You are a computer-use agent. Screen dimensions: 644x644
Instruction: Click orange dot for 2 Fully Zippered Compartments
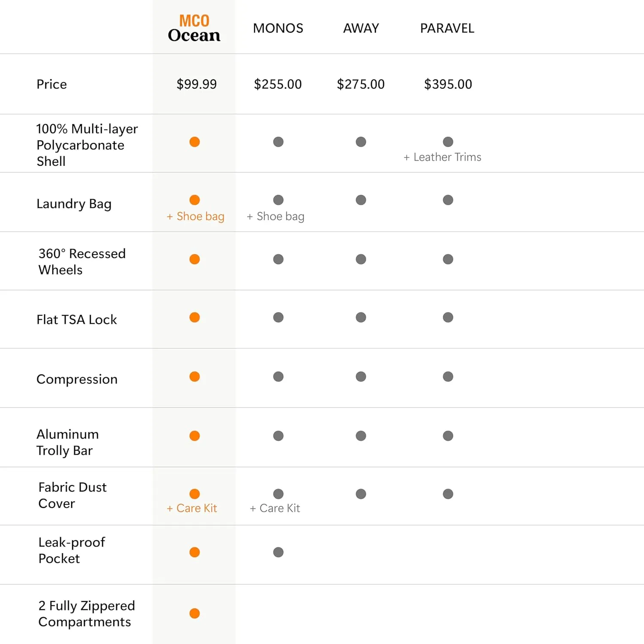[194, 613]
